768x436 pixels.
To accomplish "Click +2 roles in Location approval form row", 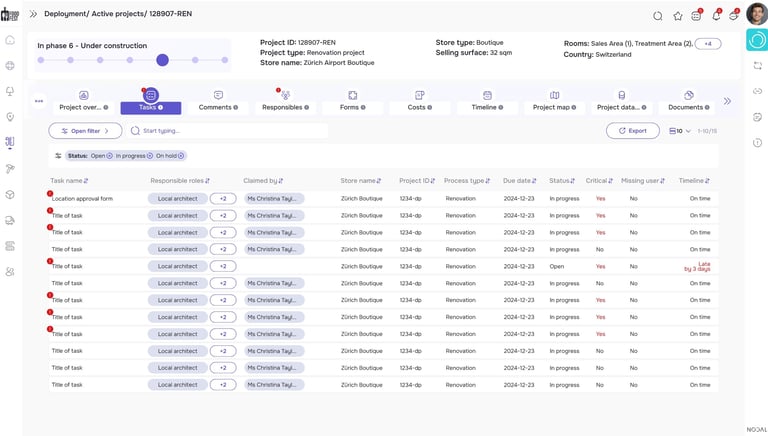I will point(223,198).
